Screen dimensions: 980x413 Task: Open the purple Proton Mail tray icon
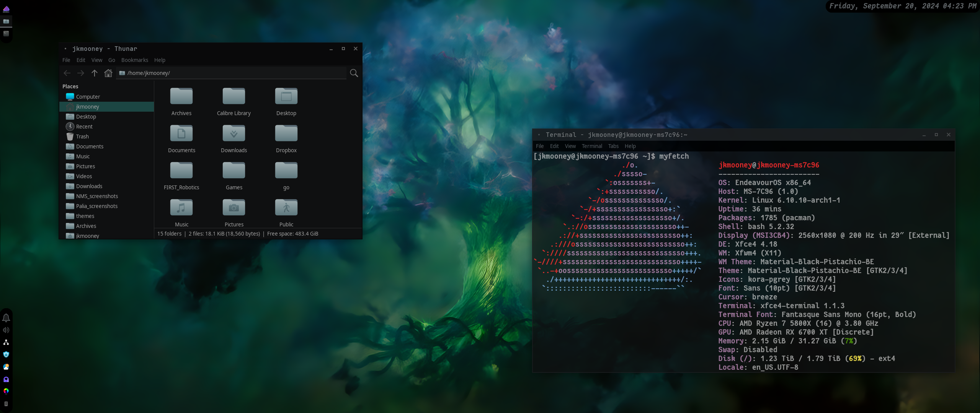point(6,379)
